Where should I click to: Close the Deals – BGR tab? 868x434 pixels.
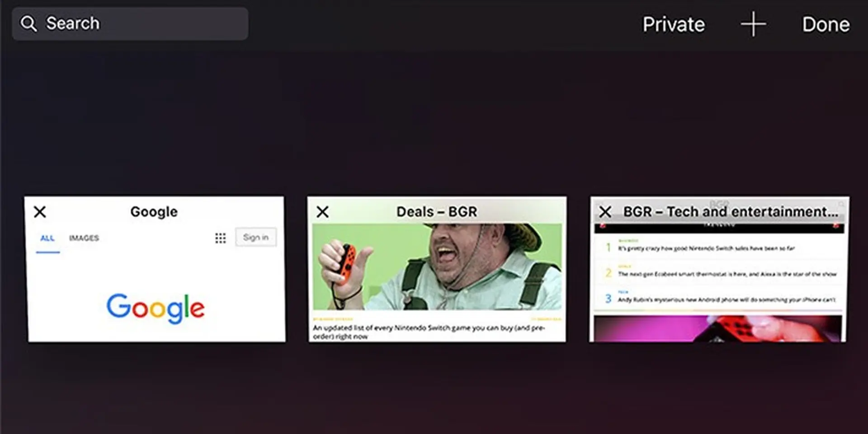[x=322, y=211]
